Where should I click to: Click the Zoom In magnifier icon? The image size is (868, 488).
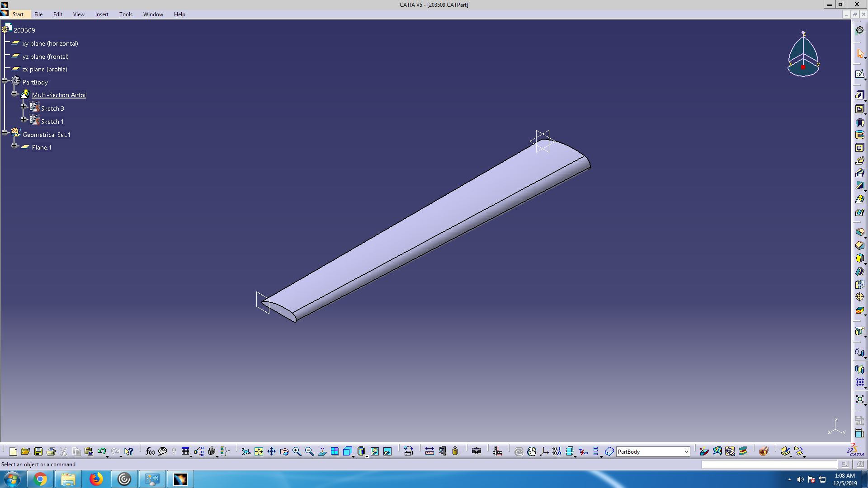[x=297, y=451]
